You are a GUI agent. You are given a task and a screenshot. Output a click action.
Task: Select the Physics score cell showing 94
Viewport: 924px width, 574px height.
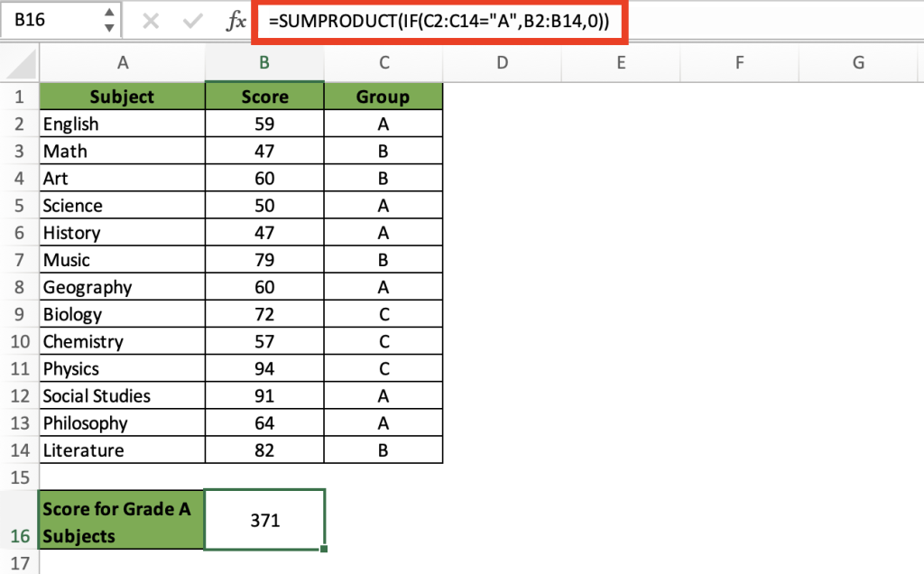(264, 368)
